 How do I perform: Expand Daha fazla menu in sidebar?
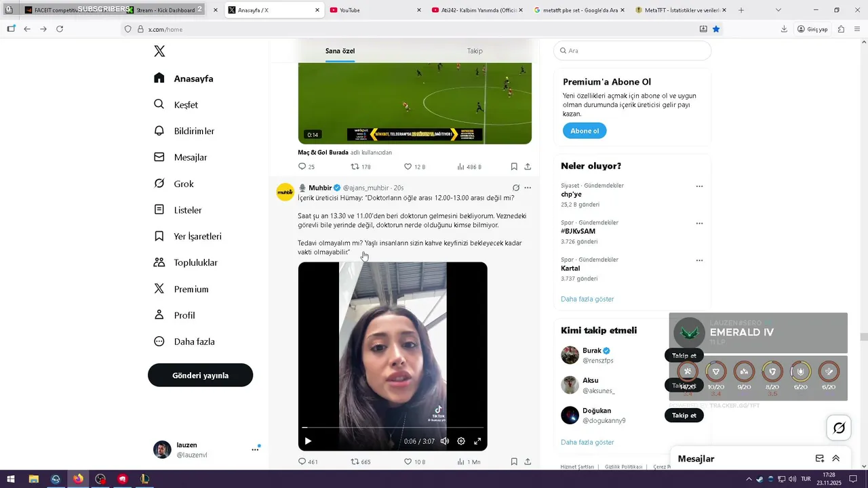click(184, 342)
